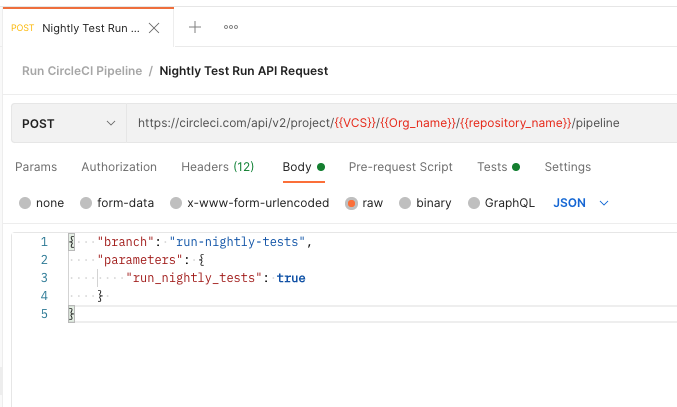Open the Tests tab

tap(498, 167)
